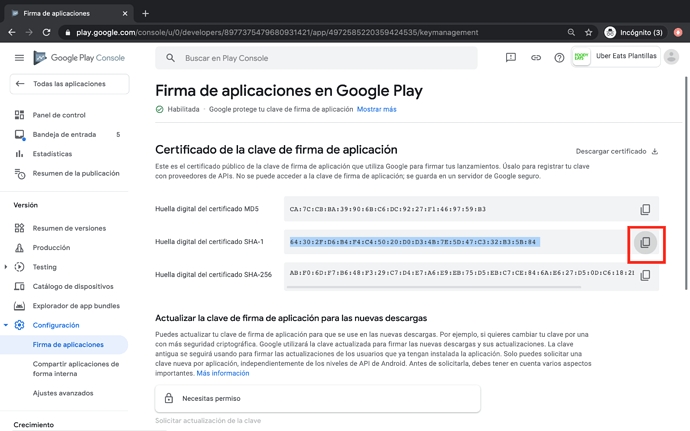Click the Testing icon in sidebar

tap(19, 267)
